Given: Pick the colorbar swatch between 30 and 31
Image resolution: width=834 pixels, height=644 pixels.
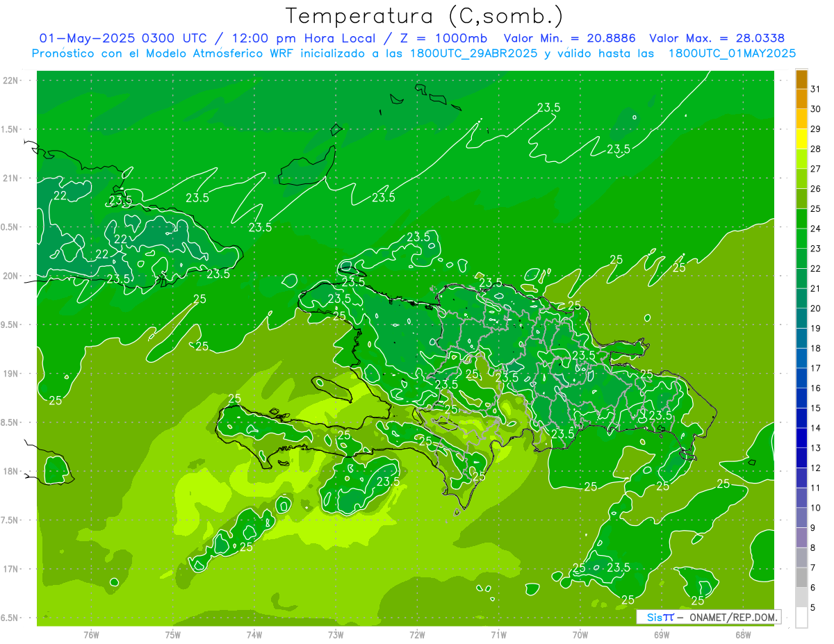Looking at the screenshot, I should (x=801, y=99).
